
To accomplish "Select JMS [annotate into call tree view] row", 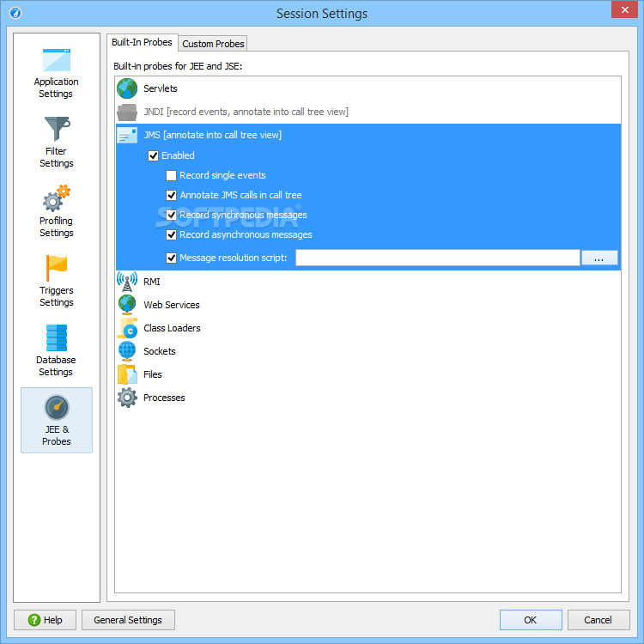I will coord(368,135).
